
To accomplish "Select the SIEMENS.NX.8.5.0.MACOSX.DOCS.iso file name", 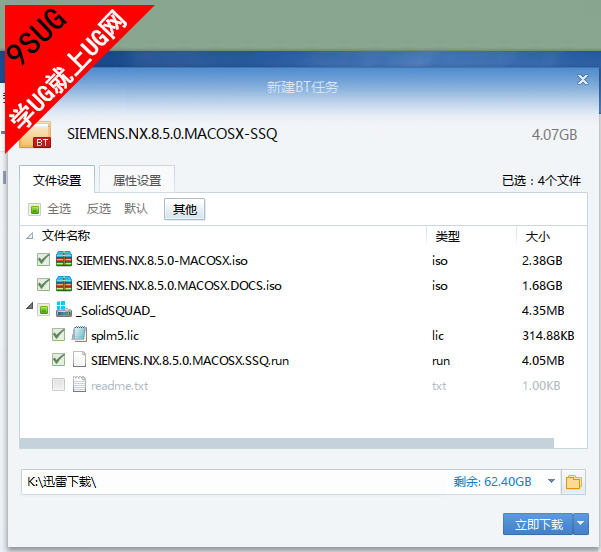I will 179,286.
